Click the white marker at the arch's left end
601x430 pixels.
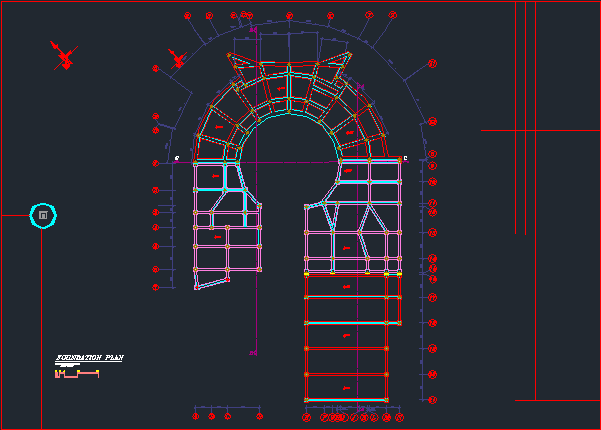[177, 158]
